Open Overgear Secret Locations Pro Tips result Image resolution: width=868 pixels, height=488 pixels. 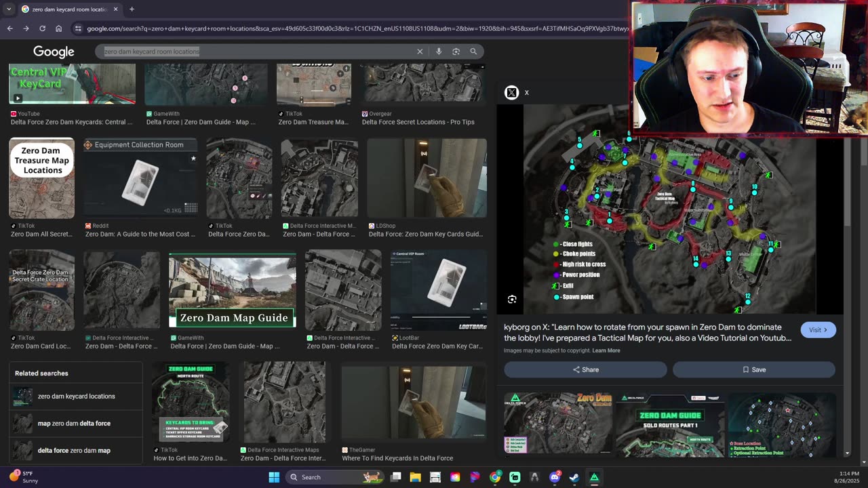(x=418, y=122)
